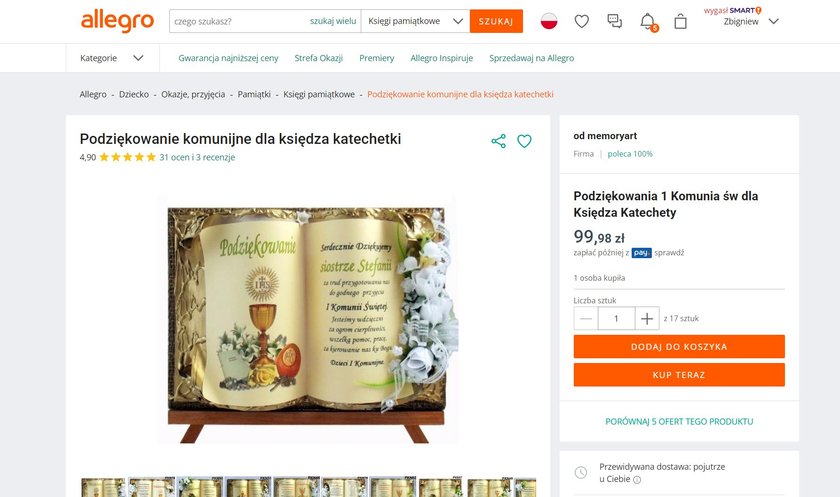Screen dimensions: 840x497
Task: Click the DODAJ DO KOSZYKA button
Action: (679, 347)
